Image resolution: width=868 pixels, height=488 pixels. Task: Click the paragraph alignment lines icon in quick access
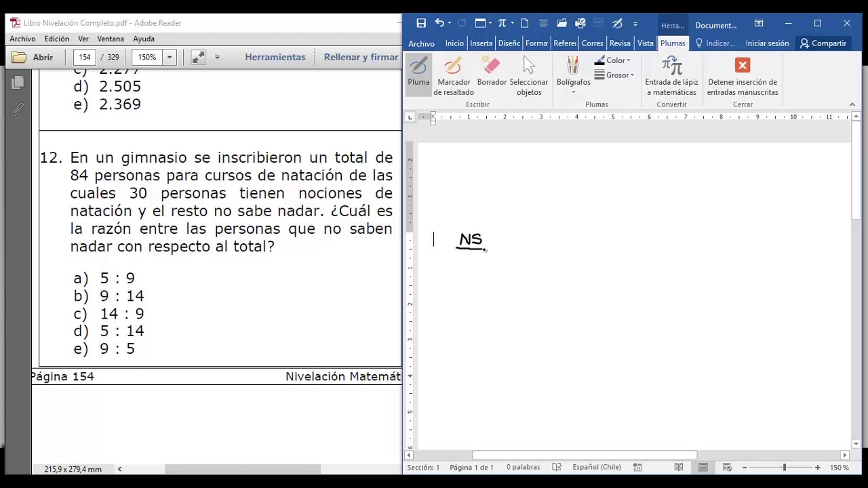point(543,23)
